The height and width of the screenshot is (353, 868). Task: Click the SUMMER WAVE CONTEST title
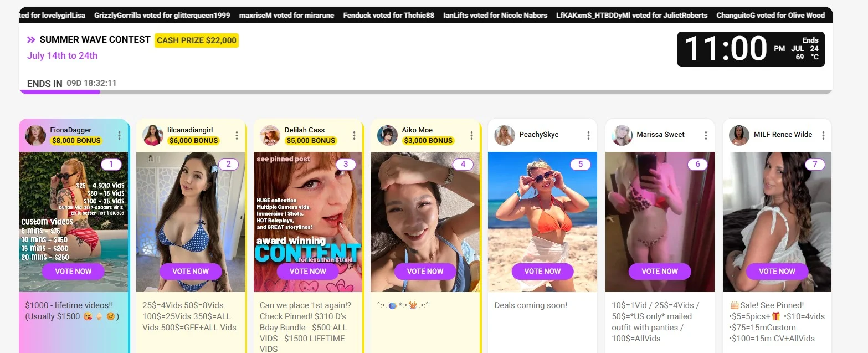click(x=95, y=40)
